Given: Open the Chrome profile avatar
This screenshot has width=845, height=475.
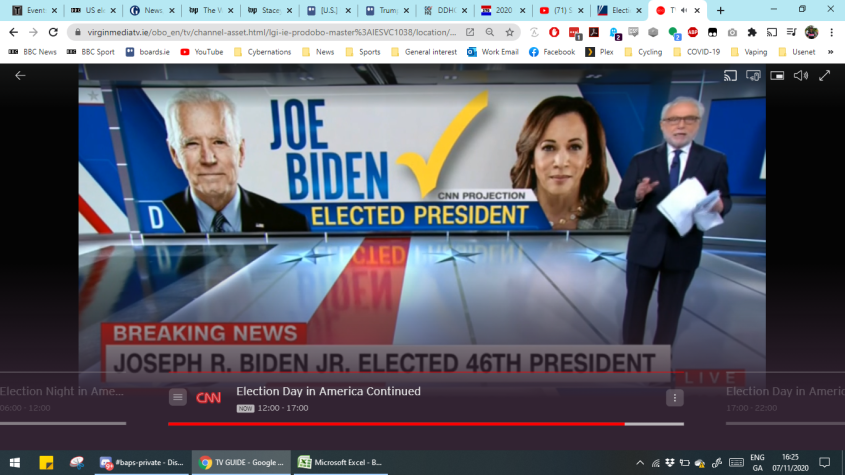Looking at the screenshot, I should (x=811, y=32).
